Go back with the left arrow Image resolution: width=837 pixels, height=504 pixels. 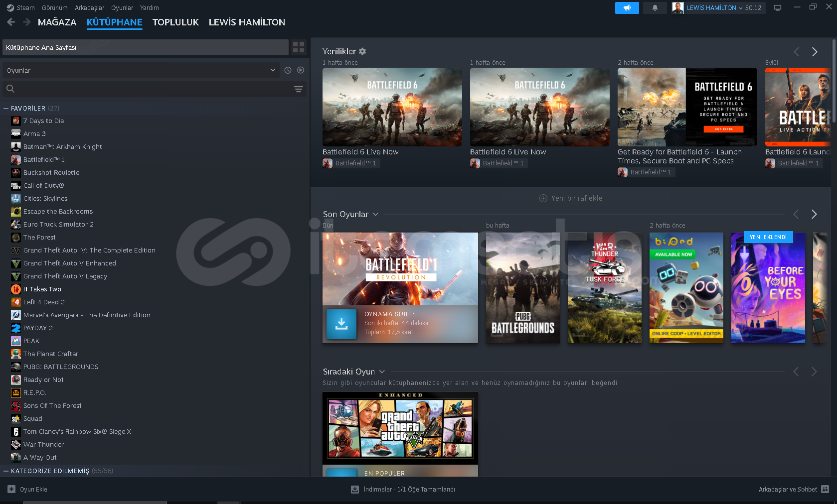point(11,22)
